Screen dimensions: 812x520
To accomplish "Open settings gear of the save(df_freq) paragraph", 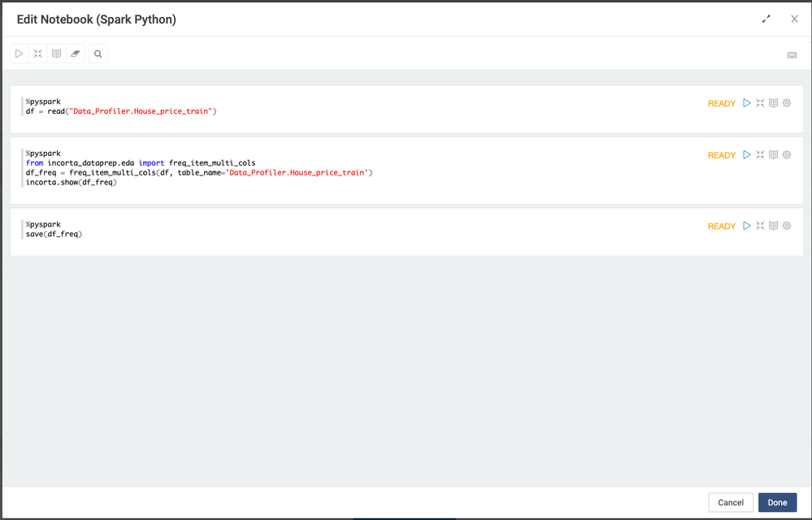I will pos(787,226).
